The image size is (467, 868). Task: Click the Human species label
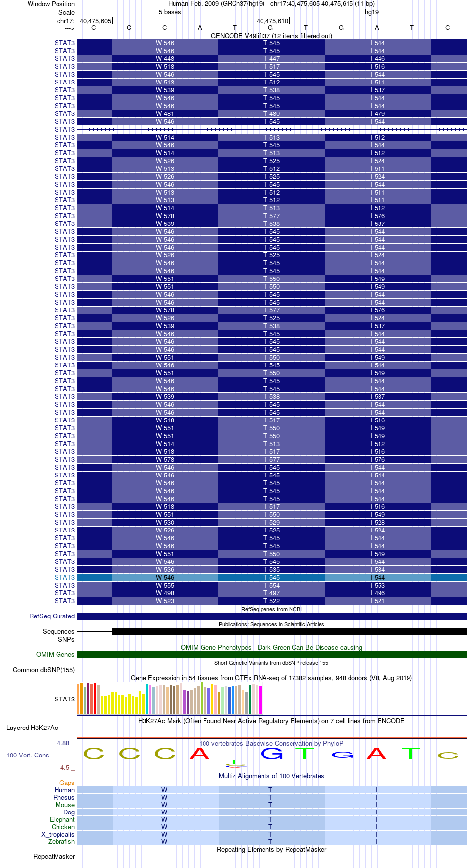(64, 790)
